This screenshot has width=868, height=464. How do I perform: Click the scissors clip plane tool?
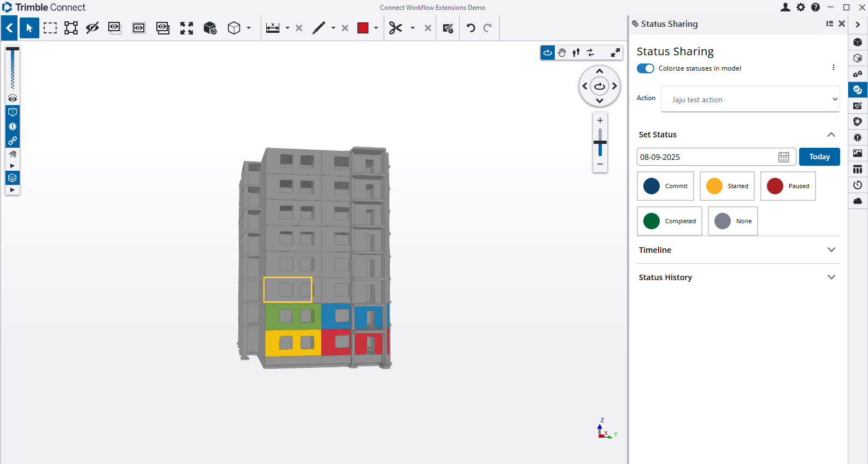(396, 28)
